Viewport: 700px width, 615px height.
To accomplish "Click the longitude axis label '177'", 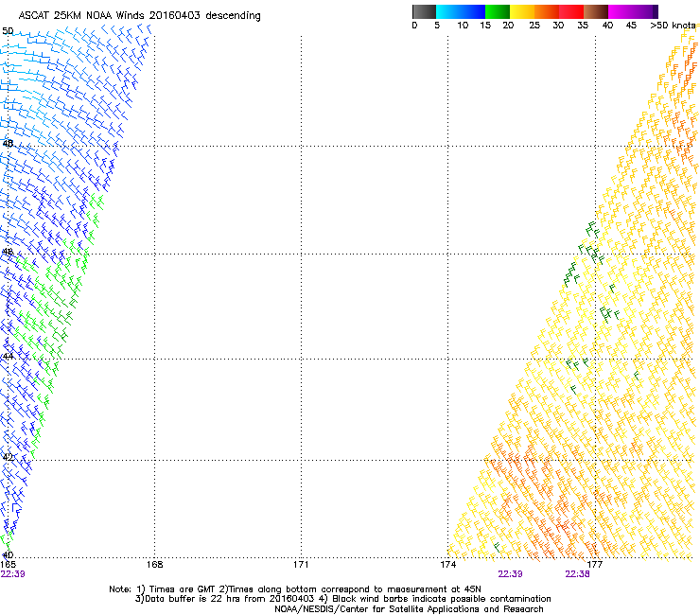I will pyautogui.click(x=594, y=565).
